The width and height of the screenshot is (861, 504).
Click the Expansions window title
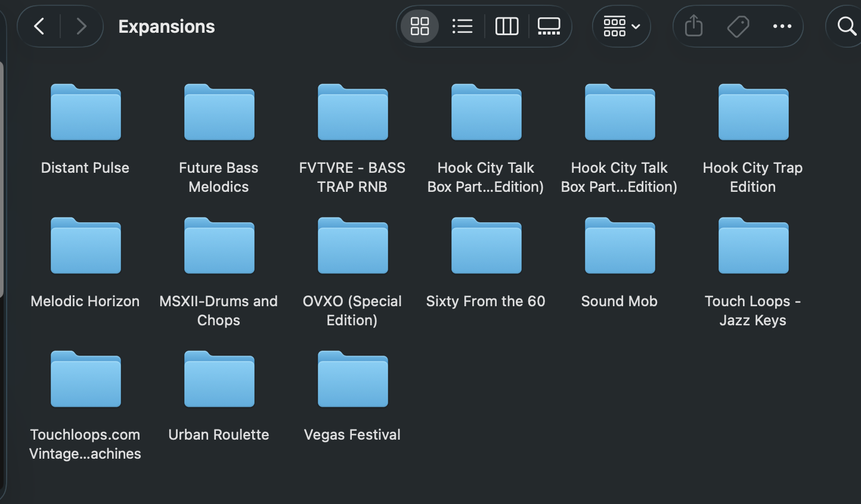click(x=166, y=26)
